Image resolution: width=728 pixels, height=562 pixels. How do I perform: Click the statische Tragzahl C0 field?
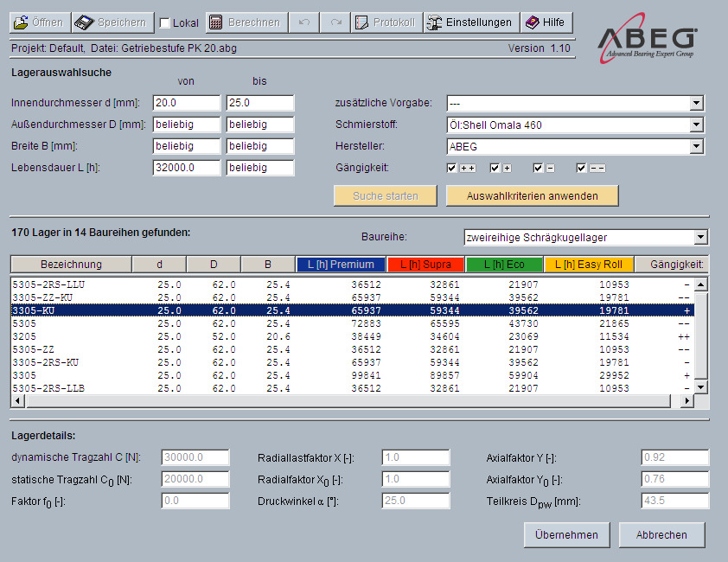pyautogui.click(x=195, y=479)
